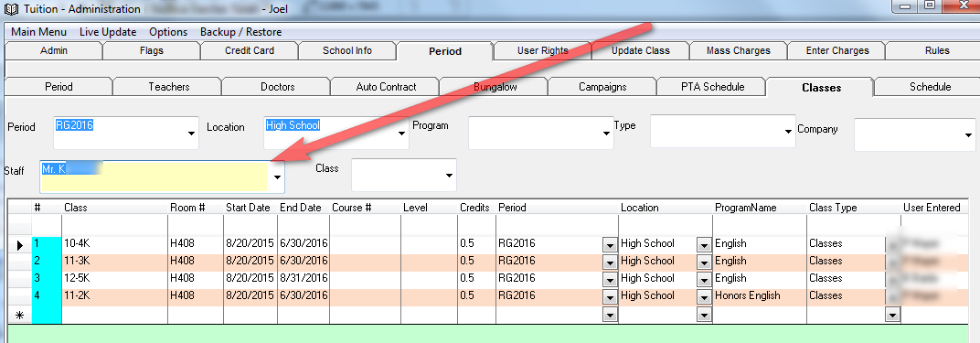Click row number 3 cell
This screenshot has width=980, height=343.
tap(47, 279)
